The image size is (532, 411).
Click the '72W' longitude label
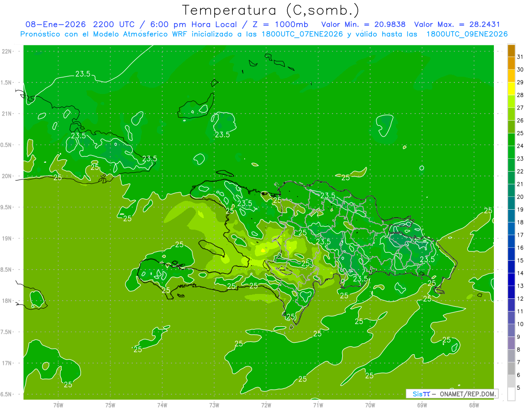click(266, 405)
